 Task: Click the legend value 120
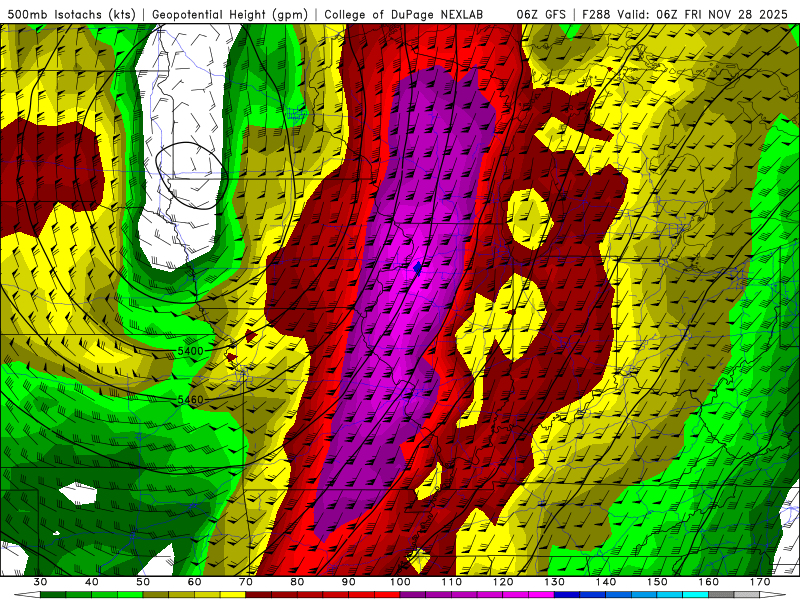tap(503, 582)
